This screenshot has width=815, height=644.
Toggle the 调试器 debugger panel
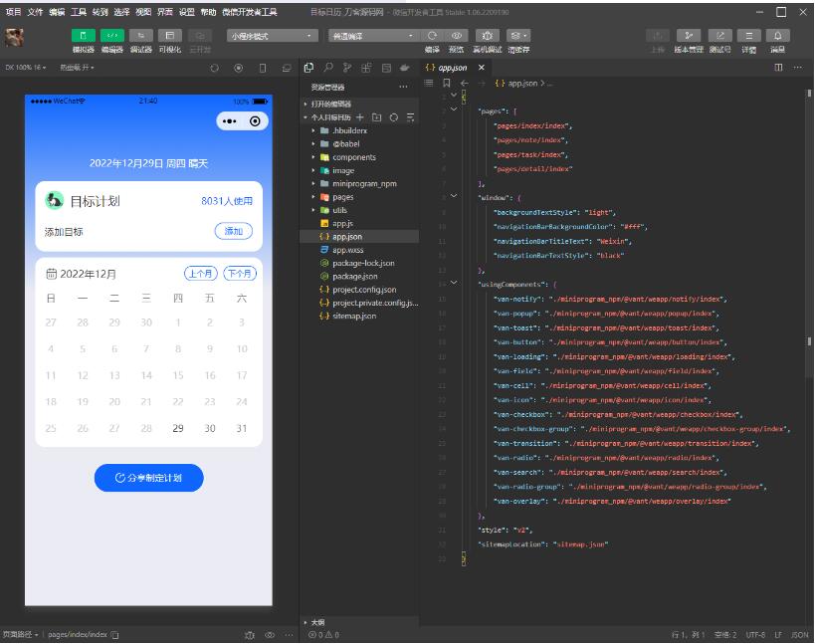(141, 36)
